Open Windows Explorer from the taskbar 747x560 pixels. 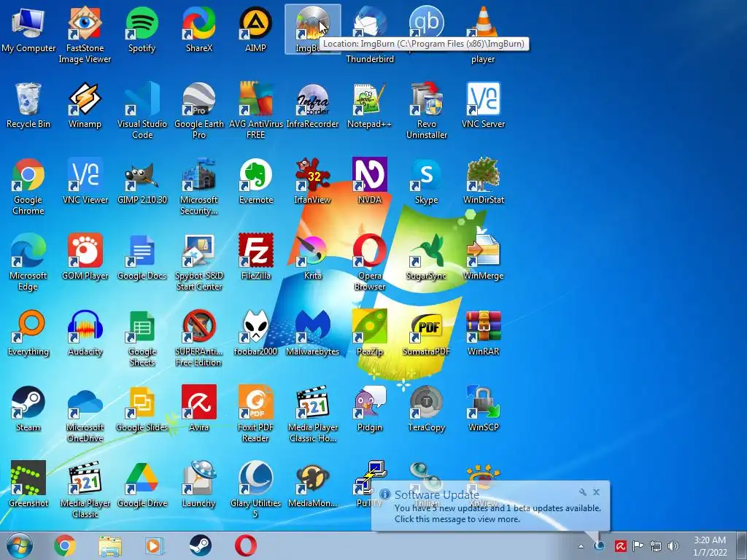[x=110, y=545]
